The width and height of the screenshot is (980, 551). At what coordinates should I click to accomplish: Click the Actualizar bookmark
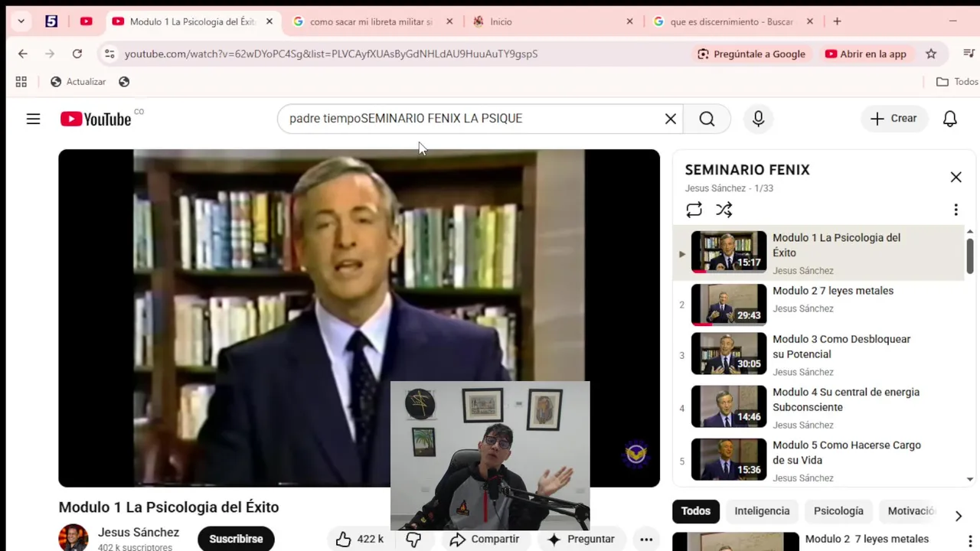click(78, 82)
